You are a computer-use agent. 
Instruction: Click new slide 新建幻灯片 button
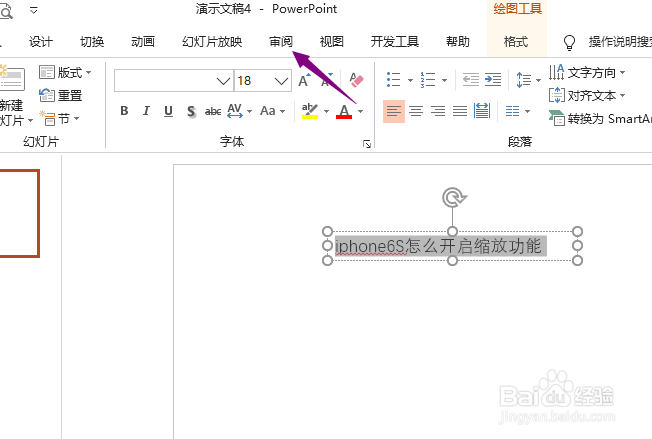15,96
